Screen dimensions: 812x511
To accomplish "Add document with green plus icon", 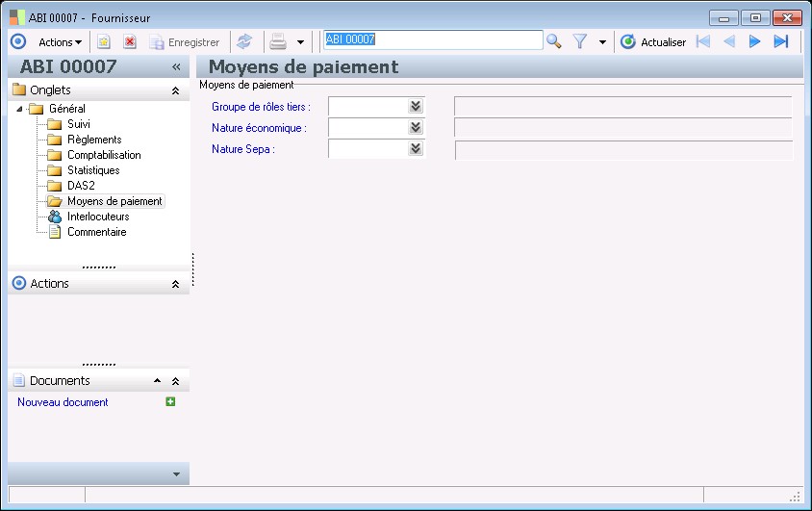I will coord(170,401).
